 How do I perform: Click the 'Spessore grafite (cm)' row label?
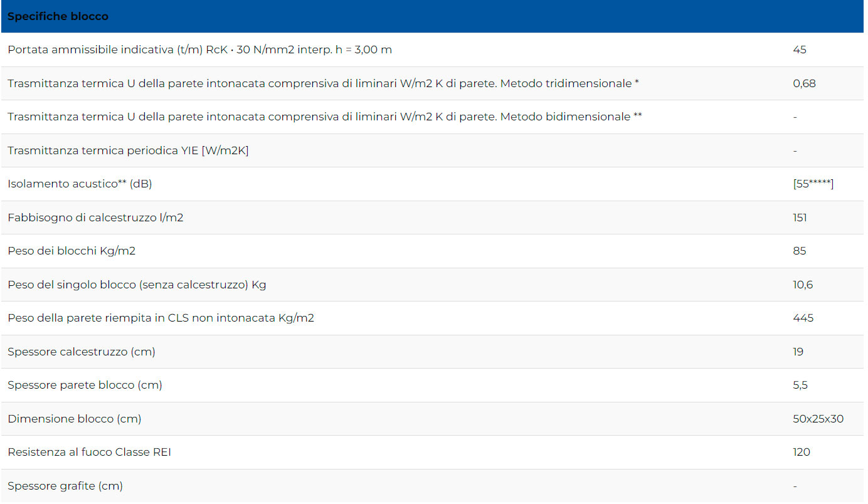pos(65,486)
